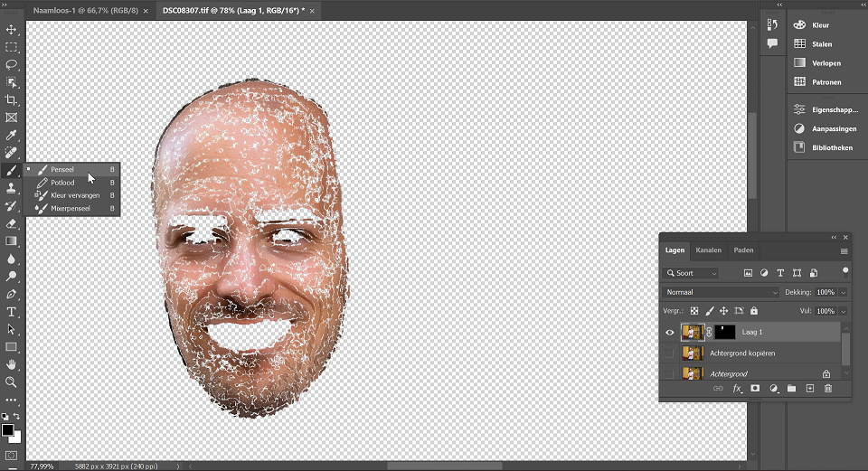This screenshot has height=471, width=868.
Task: Show the Achtergrond kopiëren layer
Action: coord(670,353)
